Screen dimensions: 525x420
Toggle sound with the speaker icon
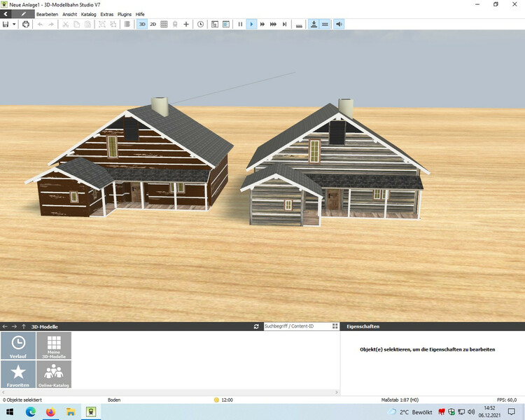click(339, 24)
